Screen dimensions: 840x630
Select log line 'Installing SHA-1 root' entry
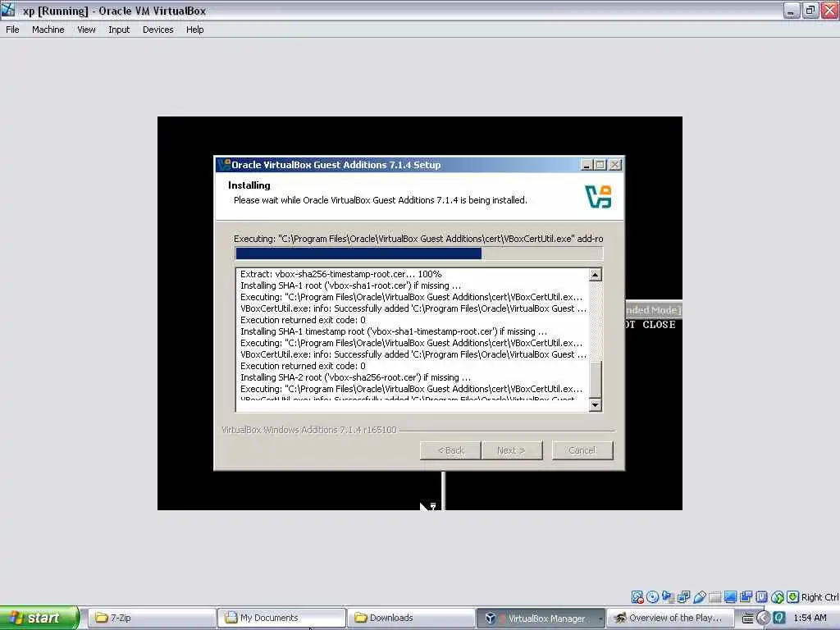pos(350,285)
